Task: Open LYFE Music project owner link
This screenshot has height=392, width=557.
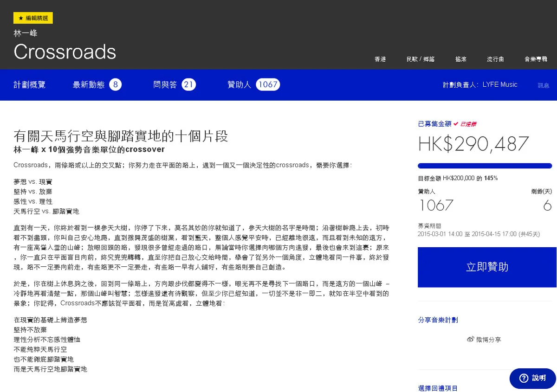Action: pos(500,84)
